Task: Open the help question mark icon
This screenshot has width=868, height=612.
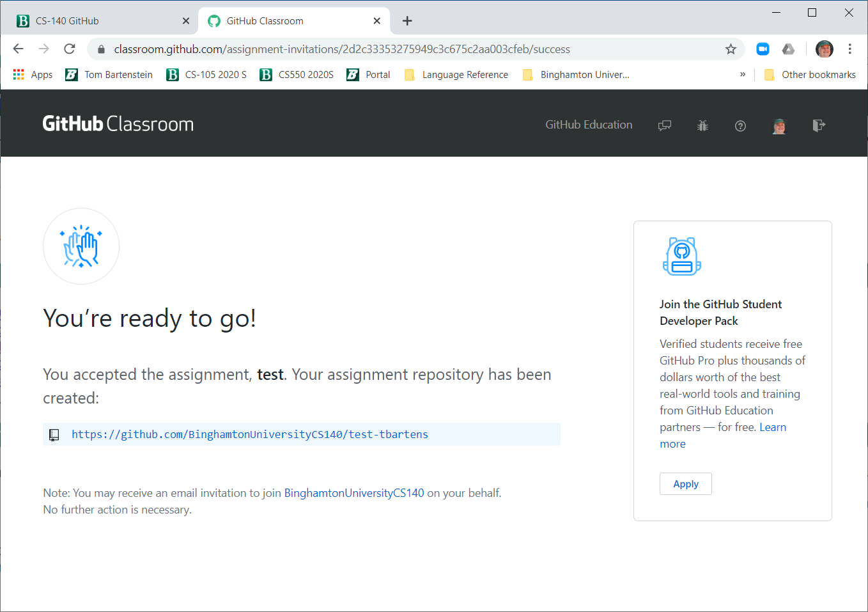Action: [740, 126]
